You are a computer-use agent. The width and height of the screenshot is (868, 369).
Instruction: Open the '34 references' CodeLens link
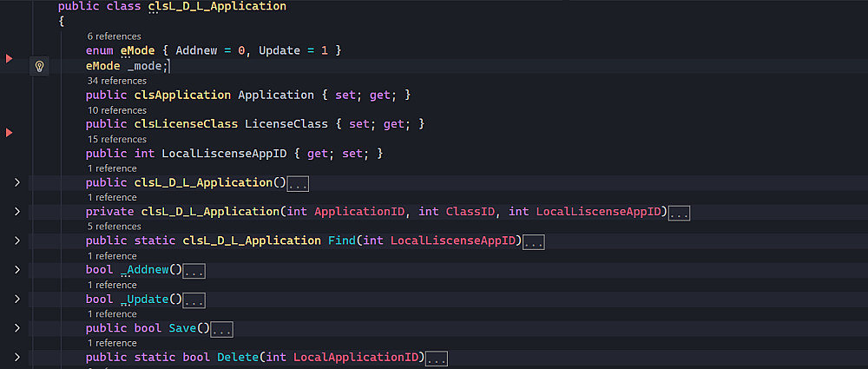tap(117, 81)
